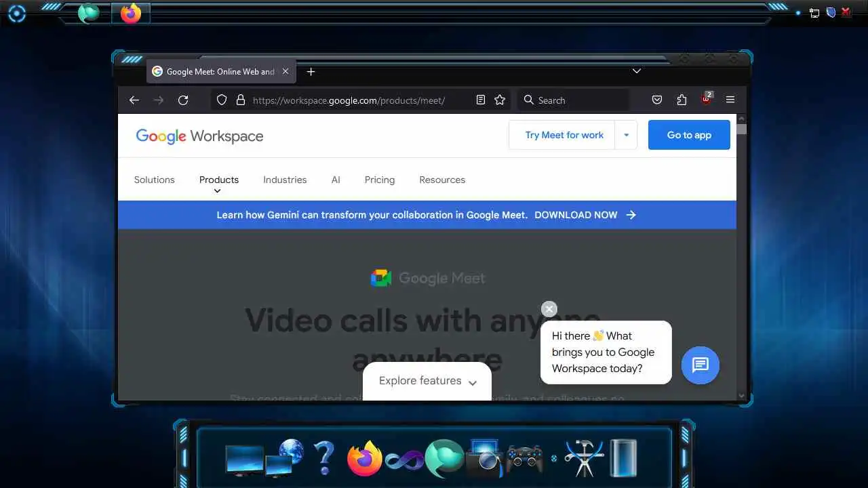Viewport: 868px width, 488px height.
Task: Expand the Try Meet dropdown arrow
Action: point(626,135)
